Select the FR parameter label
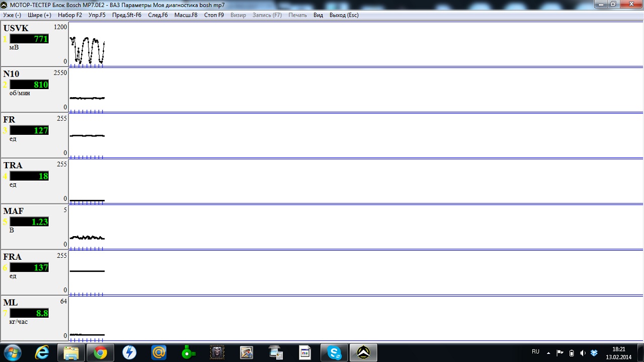 (x=9, y=120)
